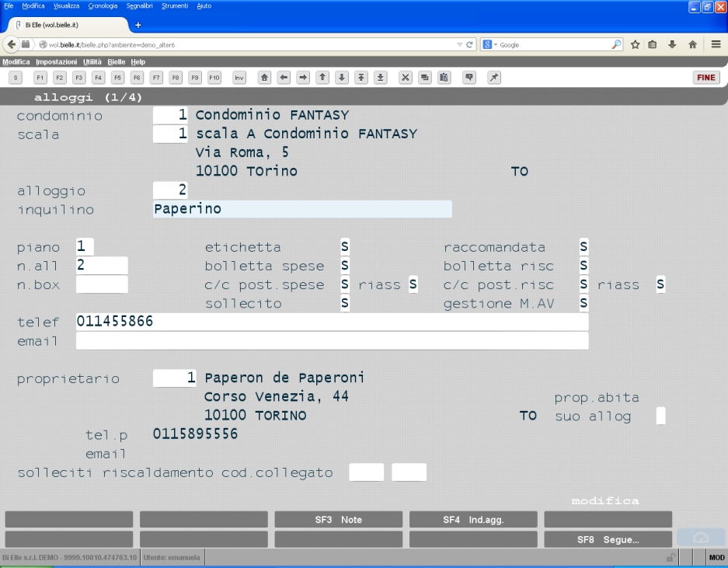728x568 pixels.
Task: Click the up arrow with top bar icon
Action: pyautogui.click(x=361, y=78)
